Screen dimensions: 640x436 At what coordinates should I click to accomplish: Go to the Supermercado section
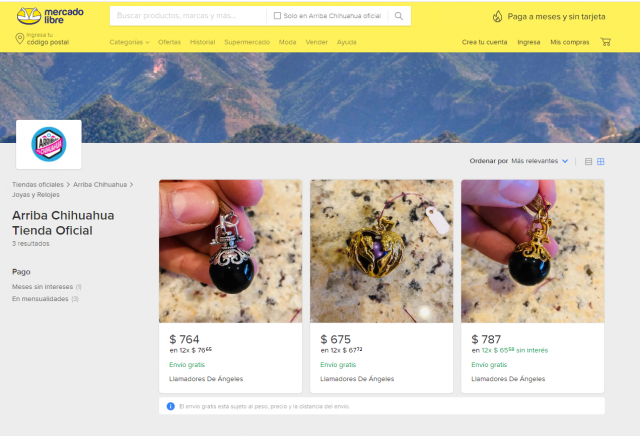(x=246, y=42)
